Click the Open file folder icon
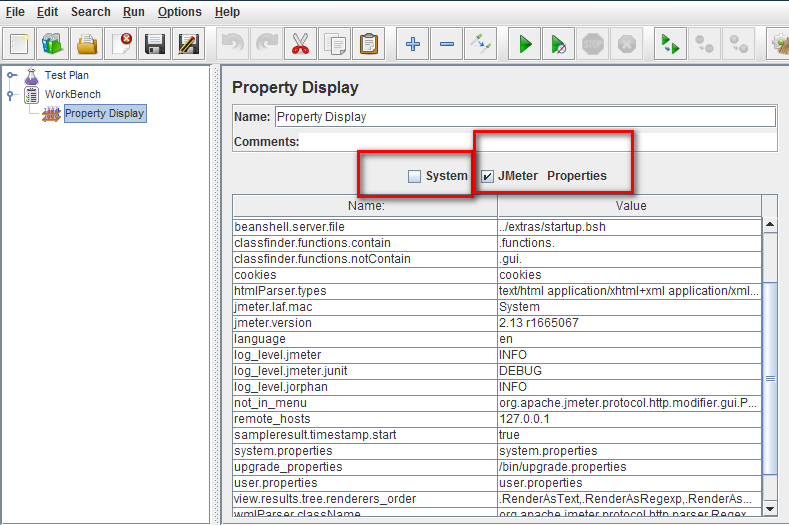The image size is (789, 525). click(x=88, y=44)
